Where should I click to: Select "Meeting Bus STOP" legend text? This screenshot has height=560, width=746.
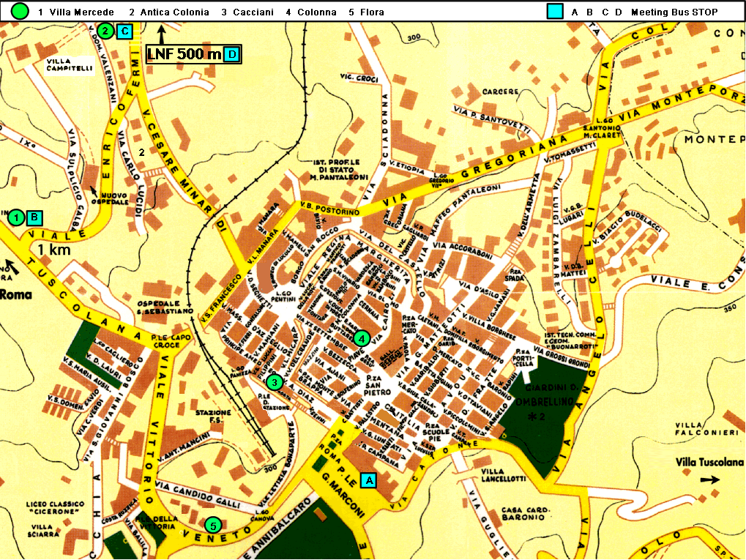pyautogui.click(x=674, y=12)
